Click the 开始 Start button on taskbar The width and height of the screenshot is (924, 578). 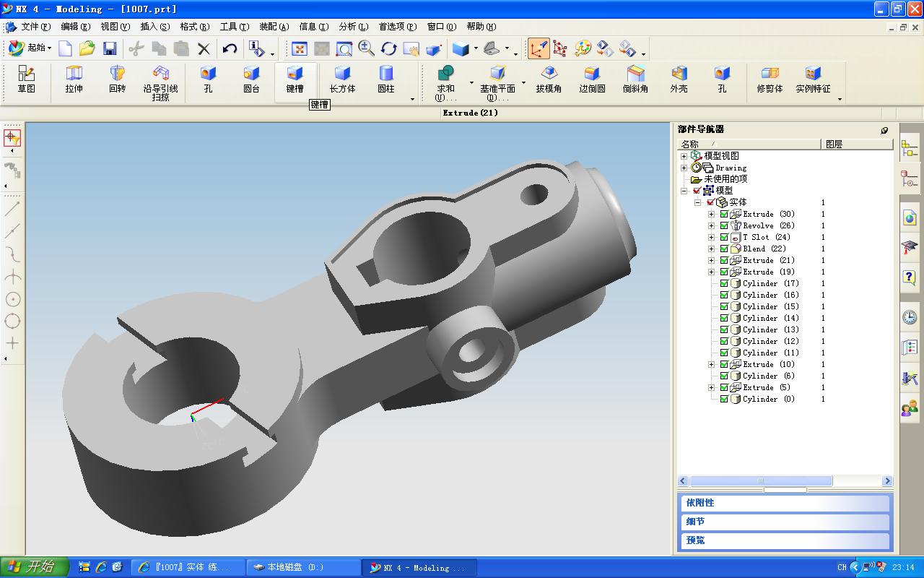[35, 567]
